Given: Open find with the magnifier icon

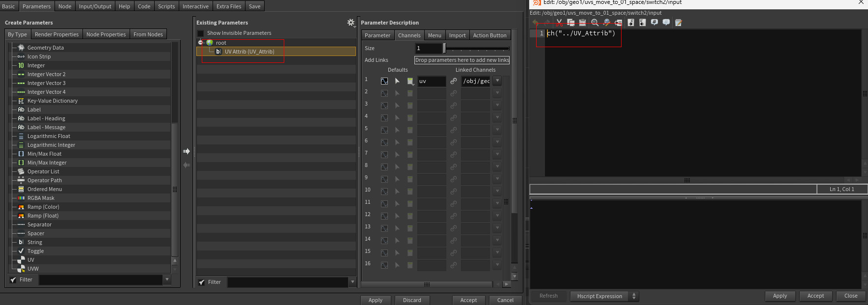Looking at the screenshot, I should (x=595, y=23).
